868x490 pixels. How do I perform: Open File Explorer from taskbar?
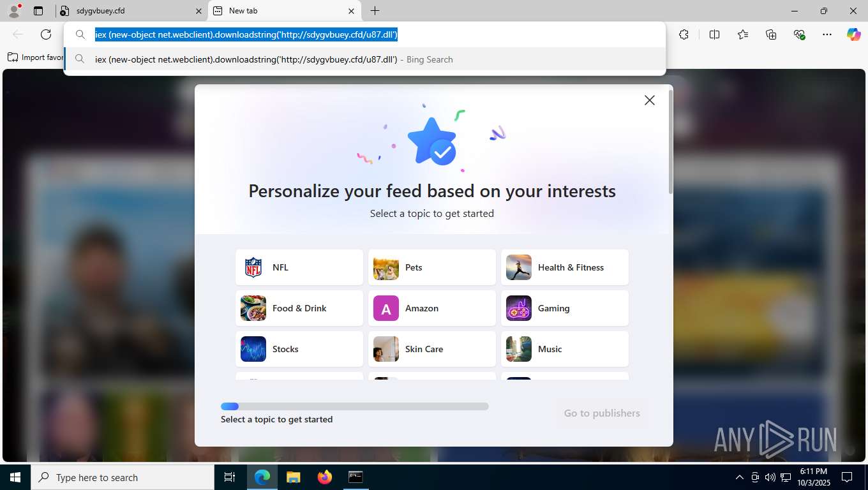click(x=293, y=477)
